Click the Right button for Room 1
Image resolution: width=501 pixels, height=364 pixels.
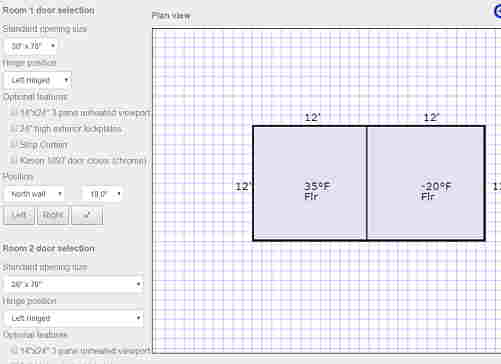pos(53,215)
